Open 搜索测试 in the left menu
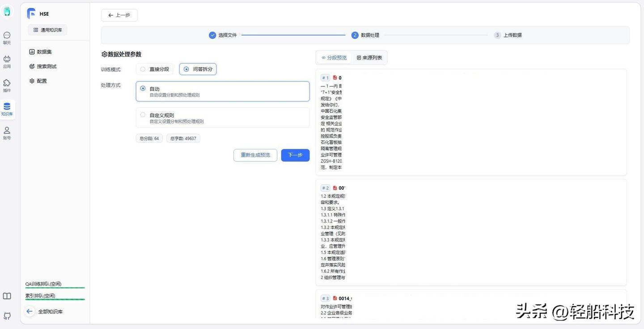Viewport: 644px width, 329px height. coord(43,67)
